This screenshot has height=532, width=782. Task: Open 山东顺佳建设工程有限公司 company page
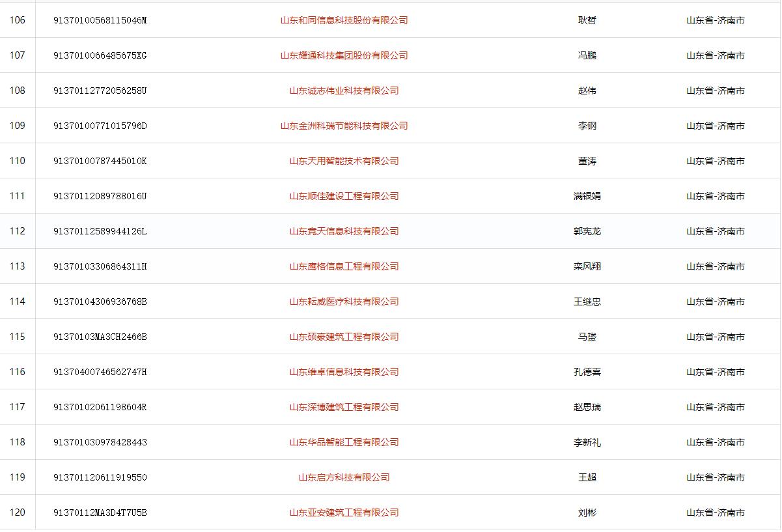344,196
